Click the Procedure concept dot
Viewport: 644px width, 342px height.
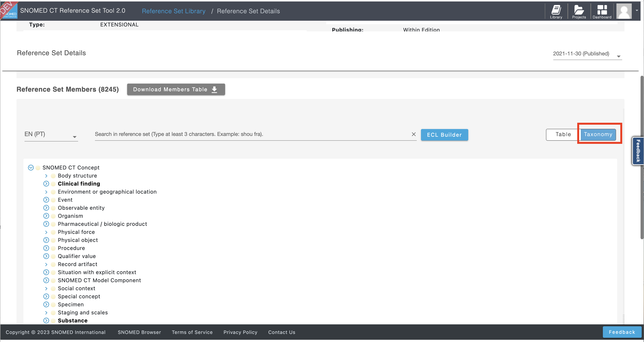53,248
